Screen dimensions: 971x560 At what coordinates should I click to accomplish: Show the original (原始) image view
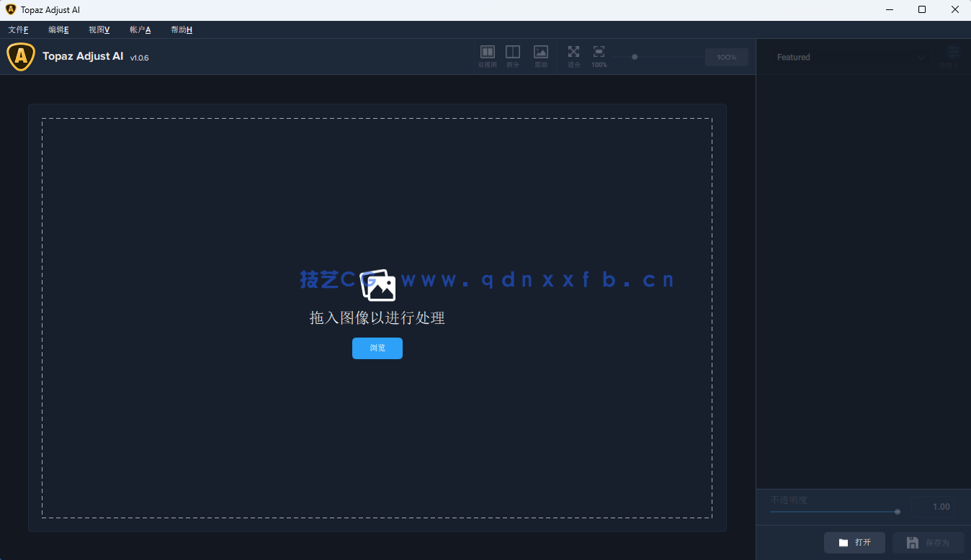point(541,53)
